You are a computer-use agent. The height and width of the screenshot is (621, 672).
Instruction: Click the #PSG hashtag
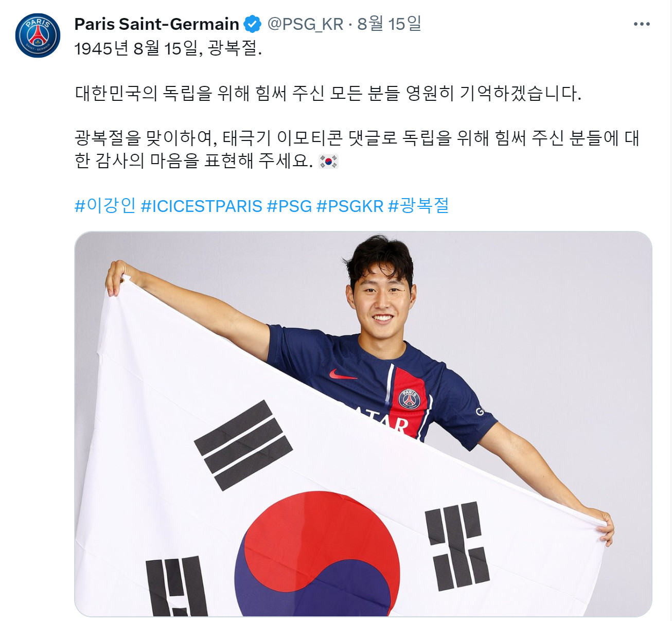pos(289,206)
